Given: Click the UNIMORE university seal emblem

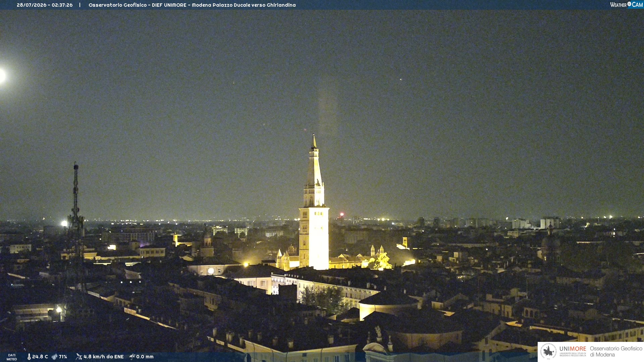Looking at the screenshot, I should click(x=548, y=351).
